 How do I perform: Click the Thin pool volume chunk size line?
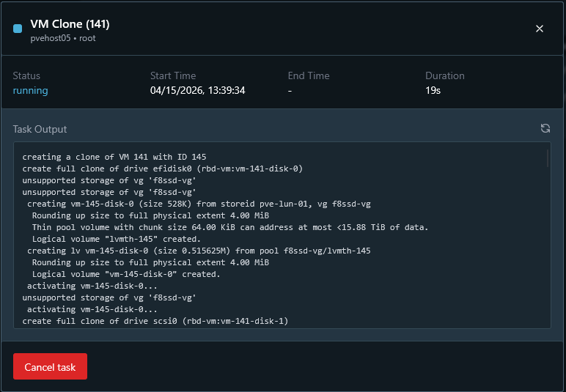pyautogui.click(x=229, y=227)
